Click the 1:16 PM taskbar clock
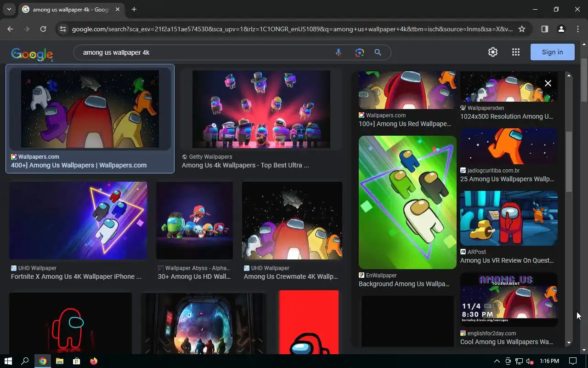 (549, 361)
